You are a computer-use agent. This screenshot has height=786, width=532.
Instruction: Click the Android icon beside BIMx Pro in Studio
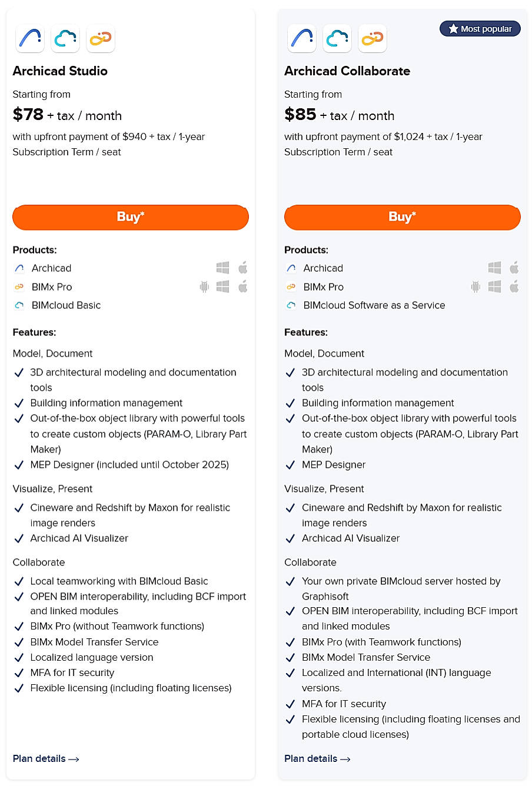[x=204, y=287]
